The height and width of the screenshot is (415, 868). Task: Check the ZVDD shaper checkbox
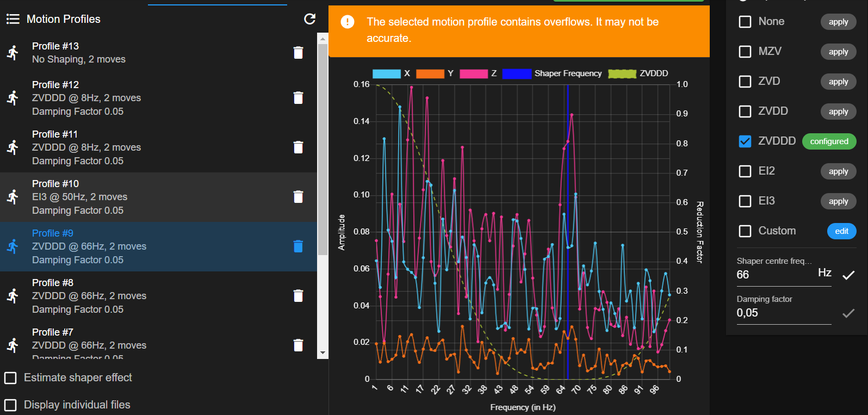click(745, 112)
